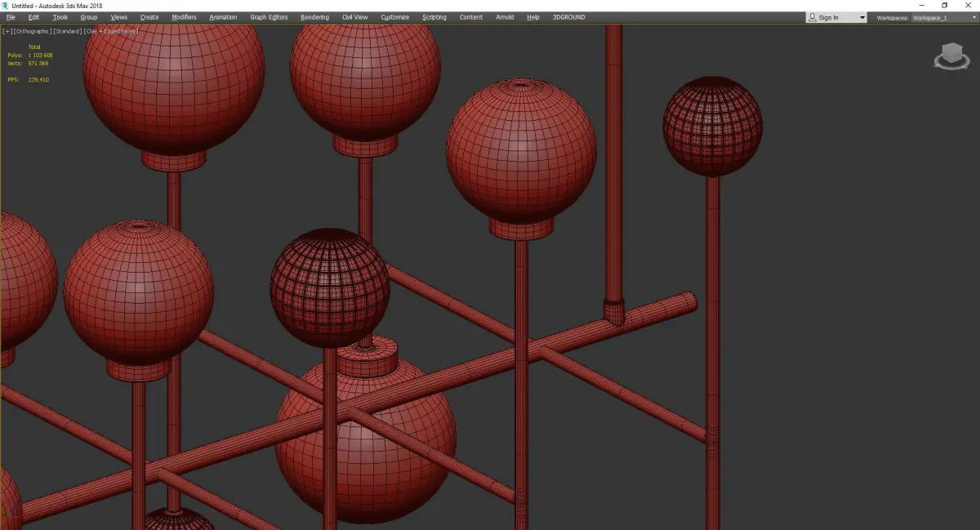The height and width of the screenshot is (530, 980).
Task: Open the Customize menu
Action: (x=395, y=17)
